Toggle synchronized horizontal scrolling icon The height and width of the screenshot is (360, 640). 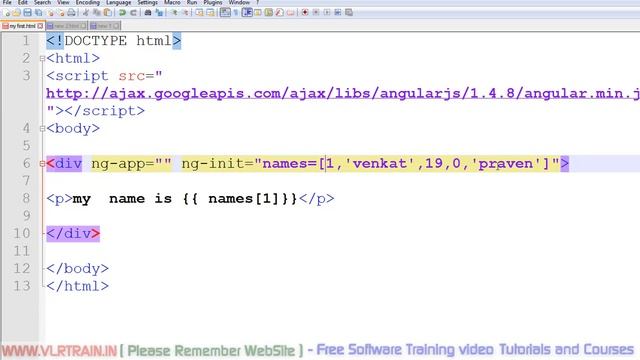point(210,13)
